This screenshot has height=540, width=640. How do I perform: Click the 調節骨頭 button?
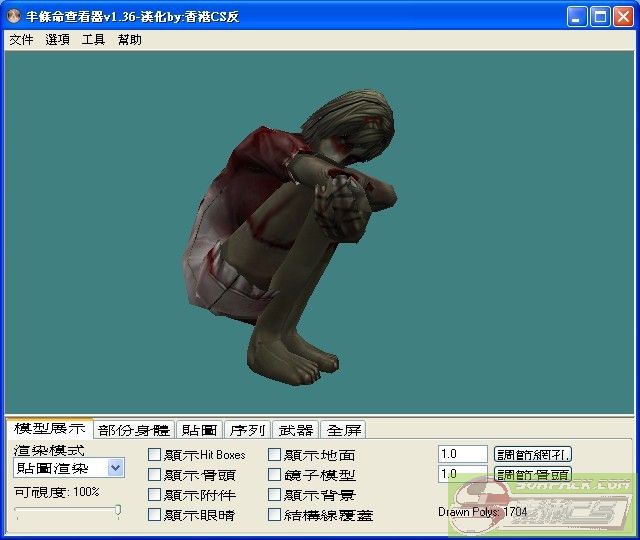point(533,475)
